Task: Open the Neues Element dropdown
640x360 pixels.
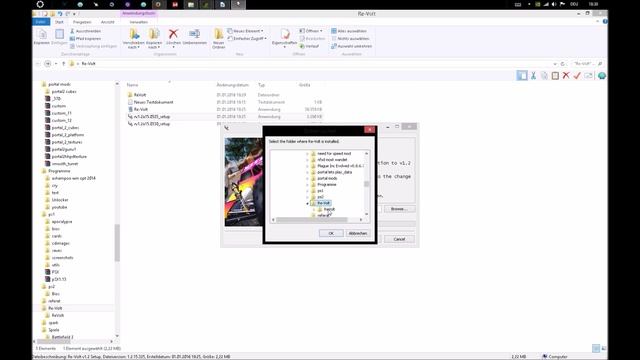Action: coord(245,31)
